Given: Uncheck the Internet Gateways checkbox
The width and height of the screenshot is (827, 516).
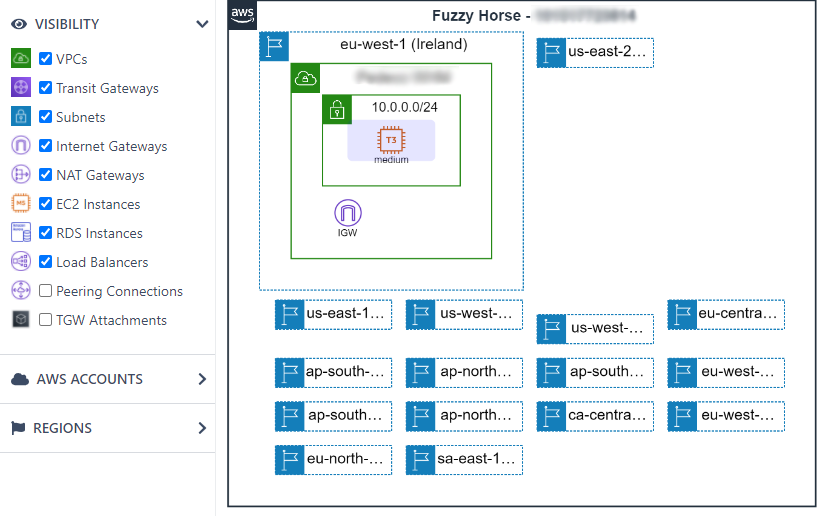Looking at the screenshot, I should 46,146.
